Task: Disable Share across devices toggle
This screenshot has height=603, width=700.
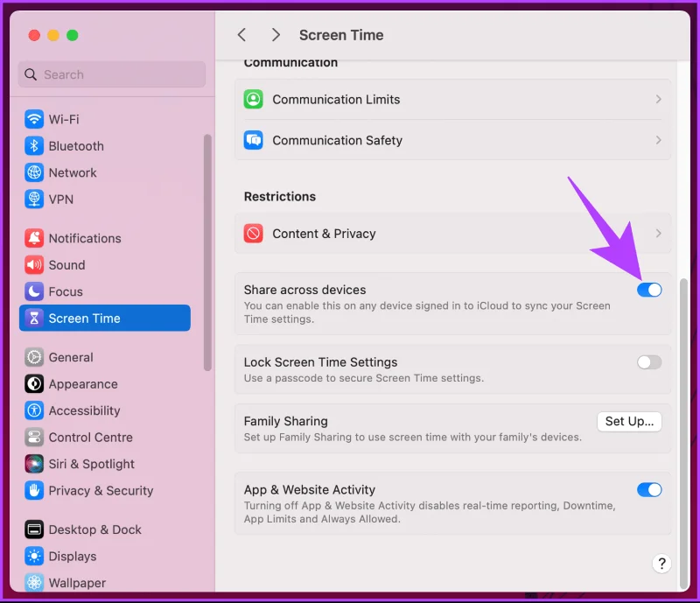Action: coord(649,290)
